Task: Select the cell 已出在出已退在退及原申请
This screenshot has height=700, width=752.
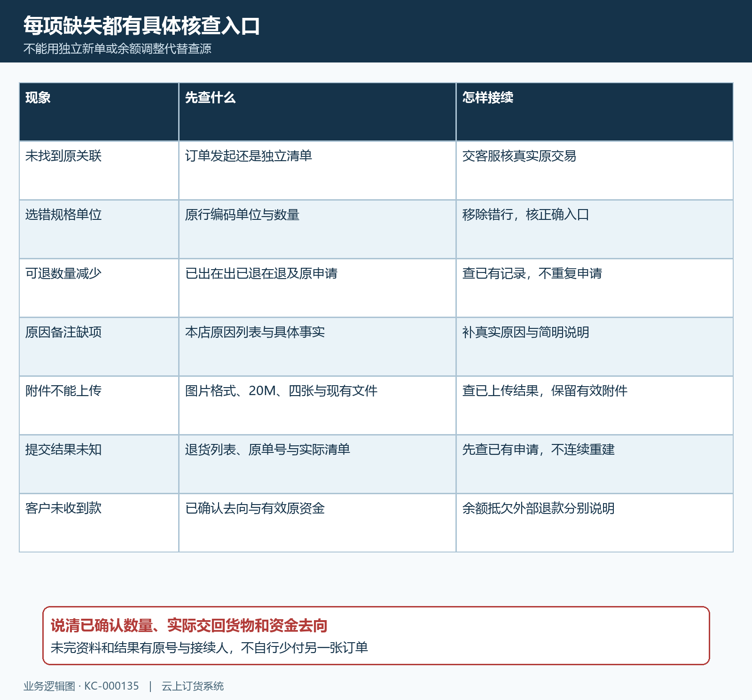Action: [317, 288]
